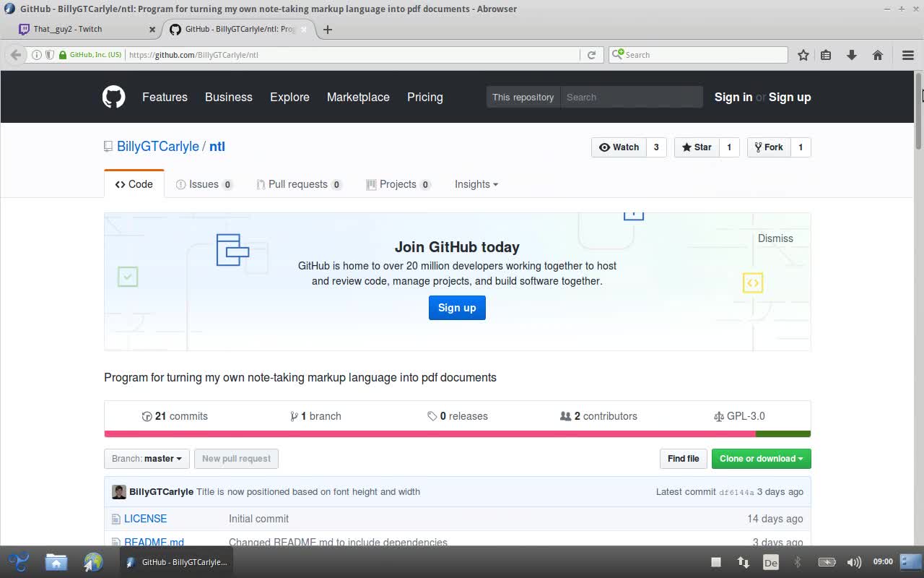Click the LICENSE file icon
The width and height of the screenshot is (924, 578).
click(x=115, y=519)
